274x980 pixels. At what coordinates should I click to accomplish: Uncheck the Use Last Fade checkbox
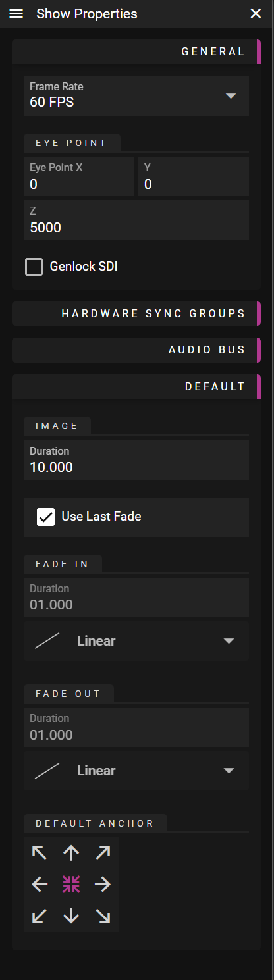point(46,517)
